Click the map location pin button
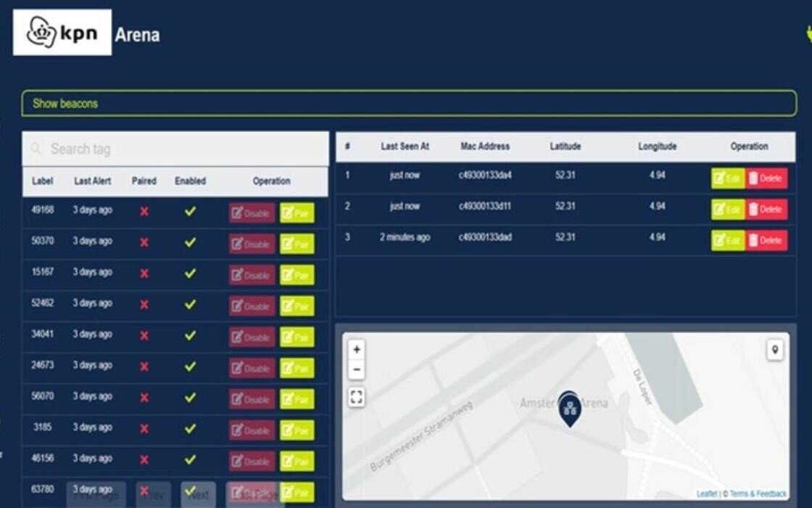The image size is (812, 508). pyautogui.click(x=775, y=351)
